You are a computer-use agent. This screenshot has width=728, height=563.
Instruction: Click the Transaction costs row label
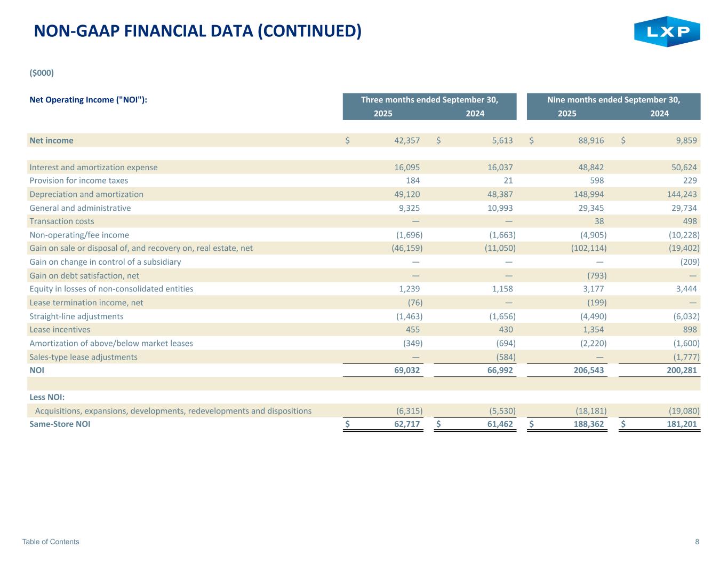(61, 221)
